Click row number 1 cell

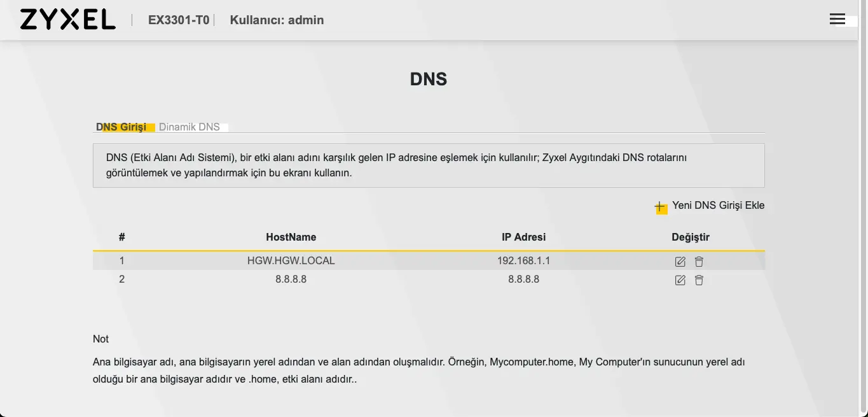tap(121, 260)
